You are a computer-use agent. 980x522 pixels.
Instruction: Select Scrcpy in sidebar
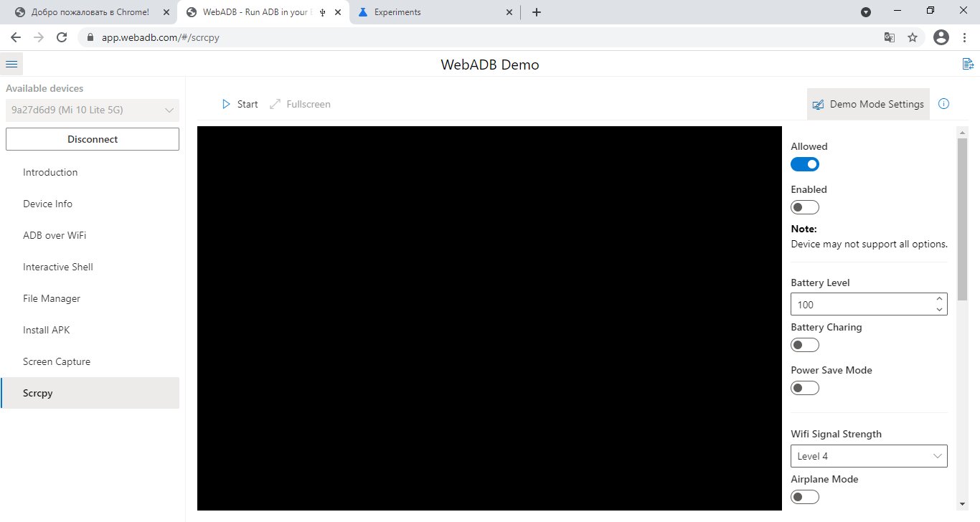coord(90,393)
